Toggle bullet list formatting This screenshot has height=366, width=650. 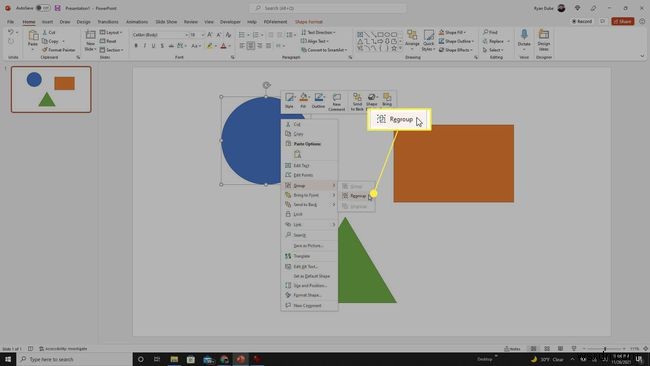[x=242, y=35]
